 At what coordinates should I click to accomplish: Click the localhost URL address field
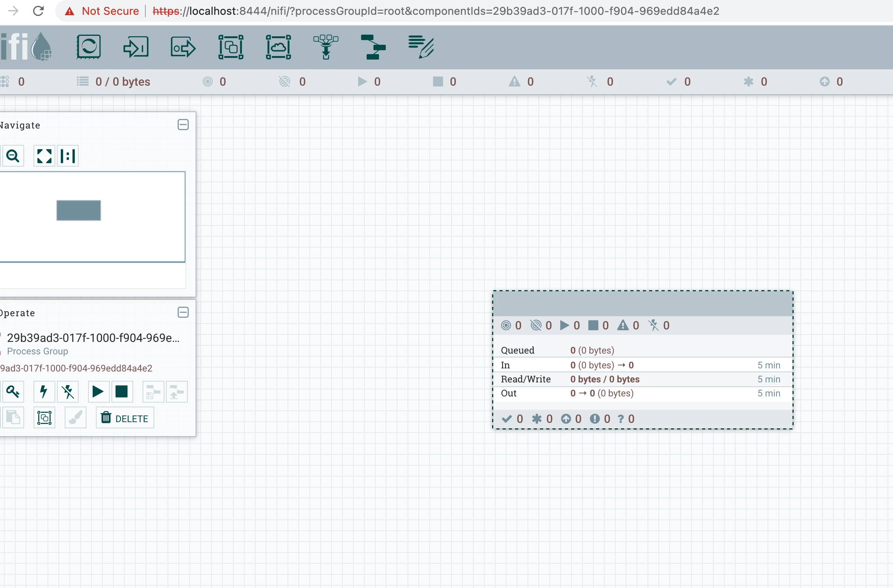tap(436, 11)
